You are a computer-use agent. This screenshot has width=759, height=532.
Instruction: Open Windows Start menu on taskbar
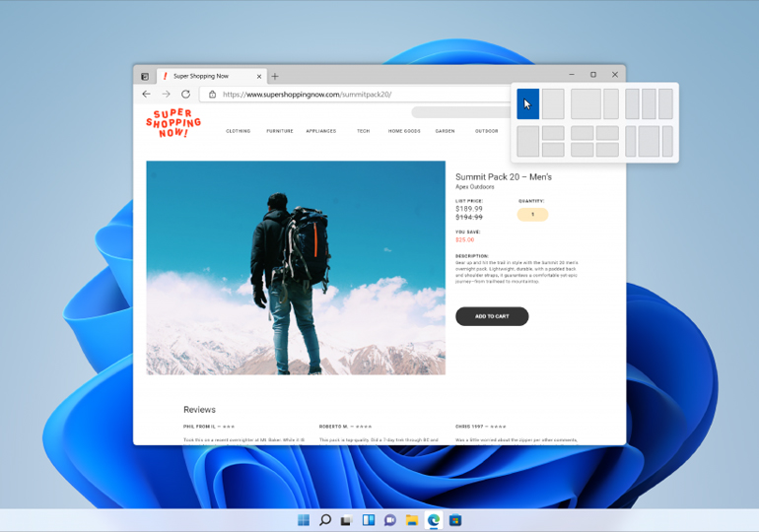pos(304,520)
